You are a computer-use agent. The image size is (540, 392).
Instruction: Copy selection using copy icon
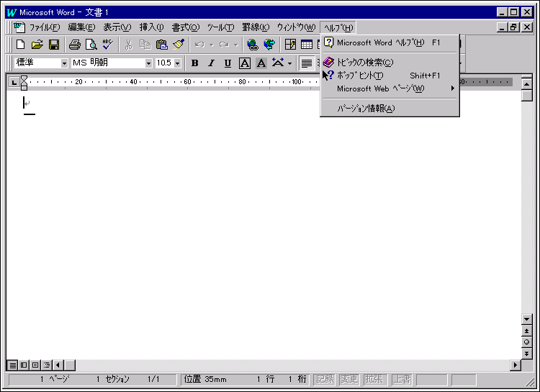point(145,45)
